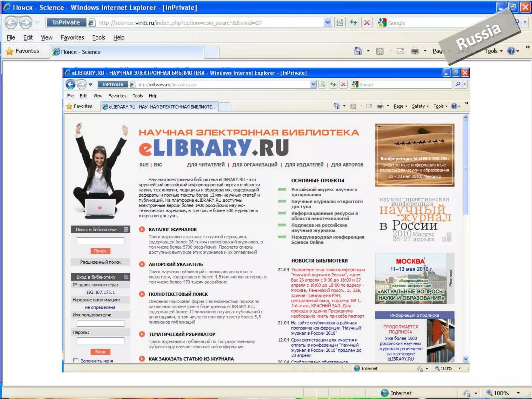Click the Print icon in outer command bar
The image size is (532, 399).
(415, 51)
